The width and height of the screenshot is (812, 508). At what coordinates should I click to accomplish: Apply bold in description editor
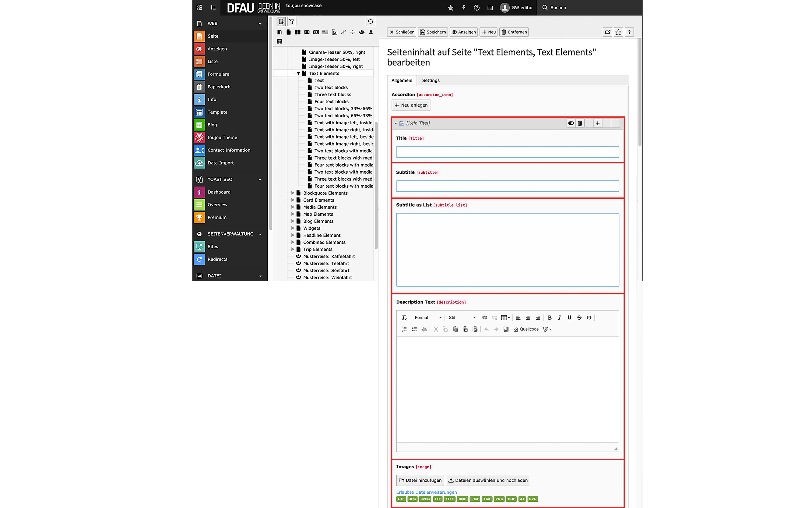(550, 318)
